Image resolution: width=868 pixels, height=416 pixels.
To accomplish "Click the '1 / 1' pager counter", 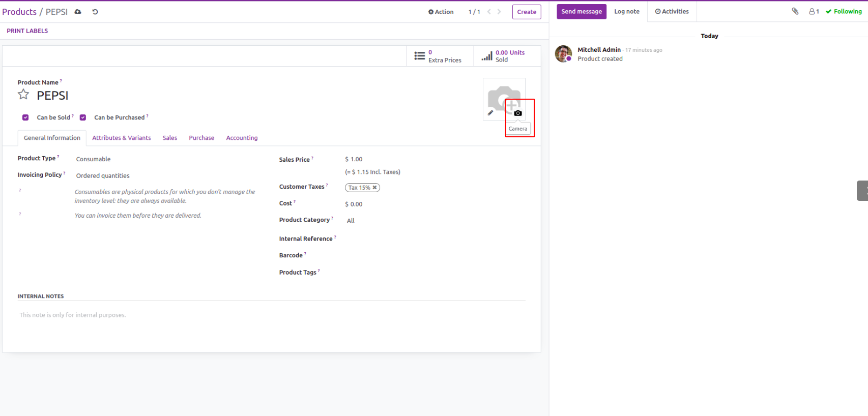I will [x=474, y=12].
